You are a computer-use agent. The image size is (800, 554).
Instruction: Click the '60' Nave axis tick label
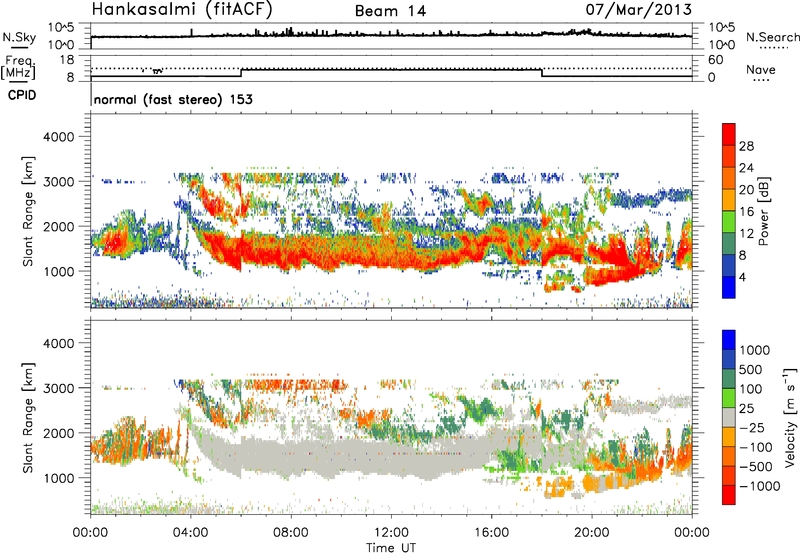715,60
